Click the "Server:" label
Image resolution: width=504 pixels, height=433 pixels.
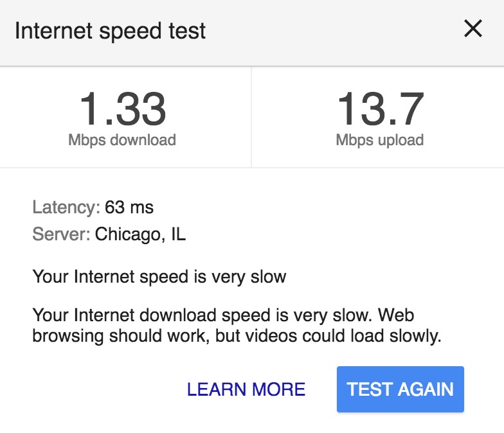click(61, 234)
